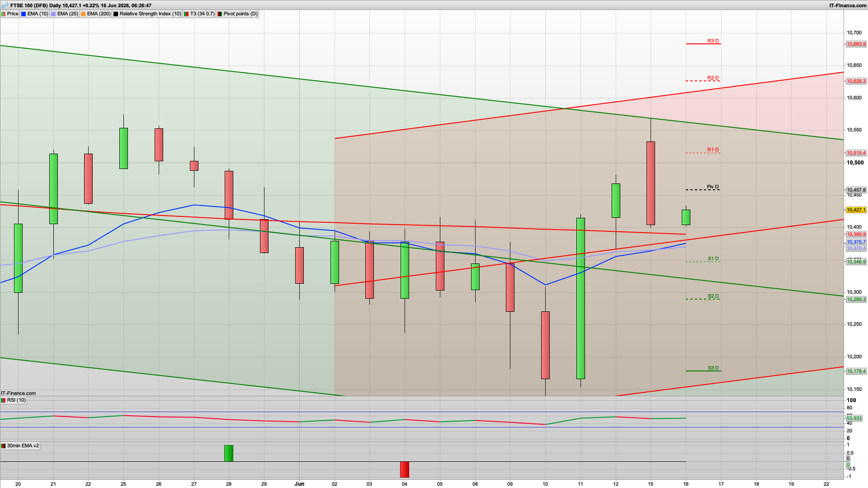
Task: Click the 10,178.4 S3 price tag
Action: click(x=856, y=371)
